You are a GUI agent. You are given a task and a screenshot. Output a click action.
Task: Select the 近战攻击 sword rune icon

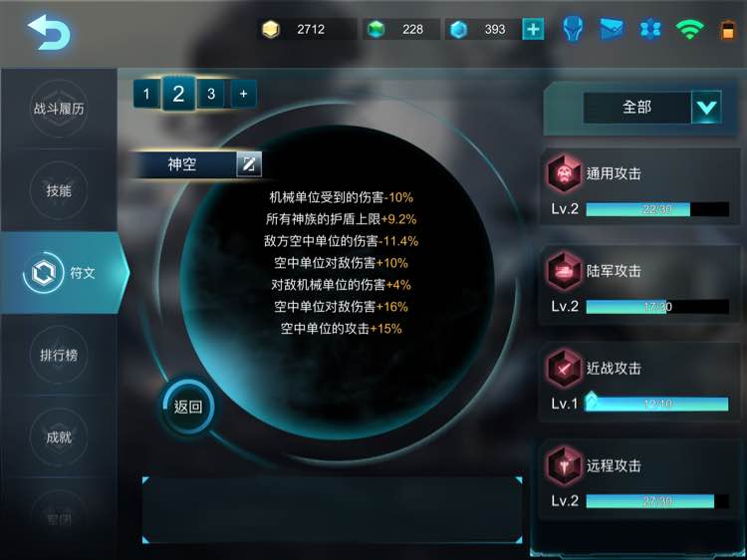point(564,368)
